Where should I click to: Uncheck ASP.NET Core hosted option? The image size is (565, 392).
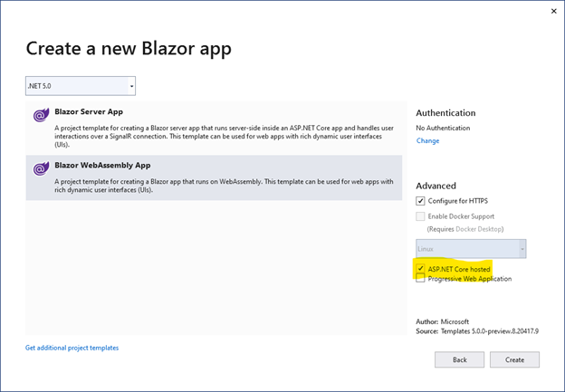pyautogui.click(x=420, y=268)
